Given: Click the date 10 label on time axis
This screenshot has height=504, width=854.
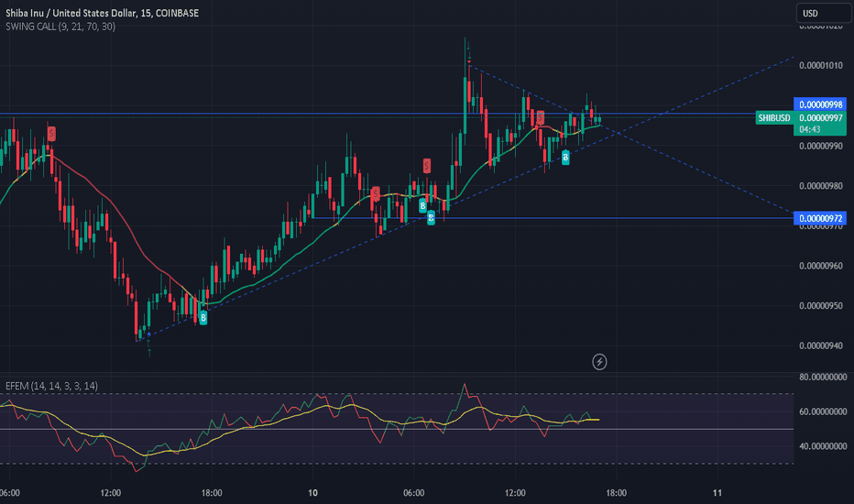Looking at the screenshot, I should tap(312, 493).
